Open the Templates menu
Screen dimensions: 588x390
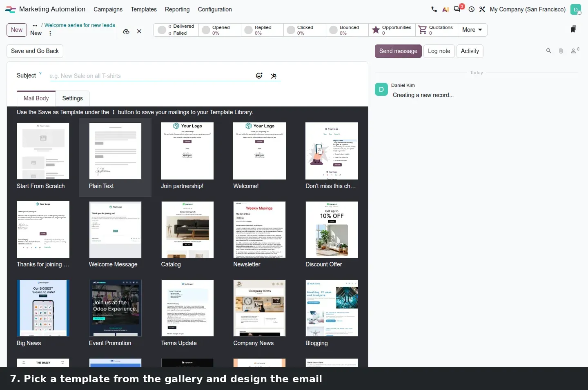tap(144, 9)
